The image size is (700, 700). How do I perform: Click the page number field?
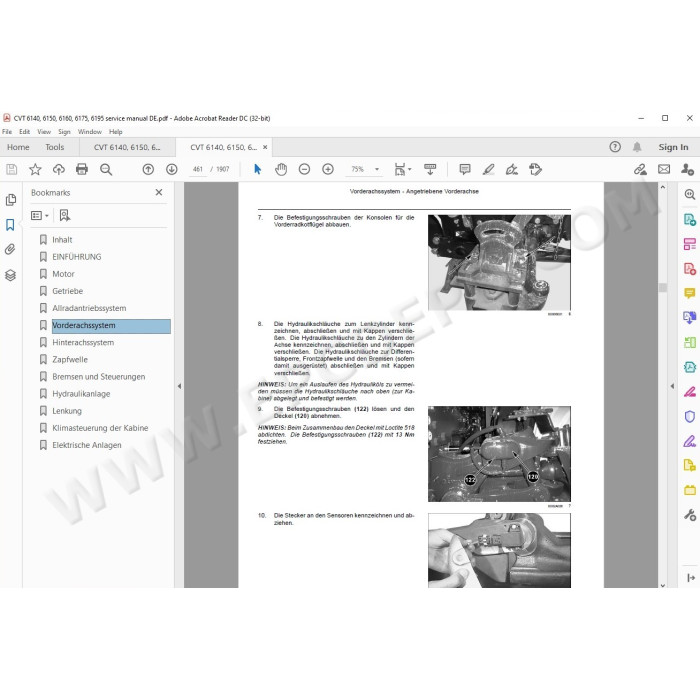point(198,169)
